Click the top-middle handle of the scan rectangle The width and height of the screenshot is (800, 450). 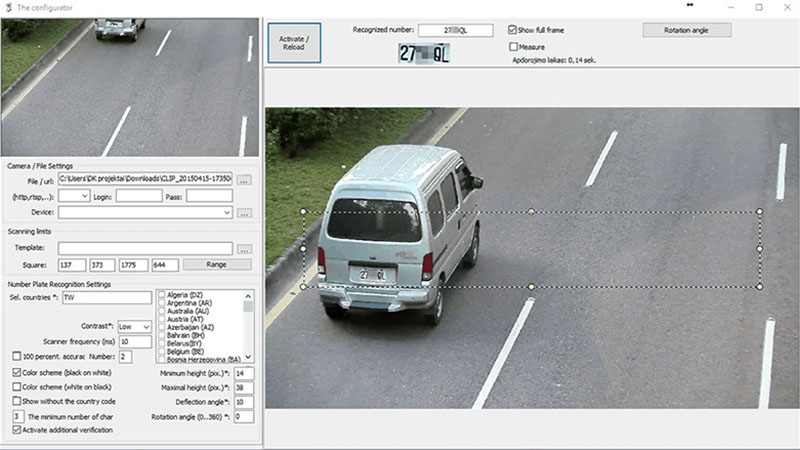pos(531,211)
